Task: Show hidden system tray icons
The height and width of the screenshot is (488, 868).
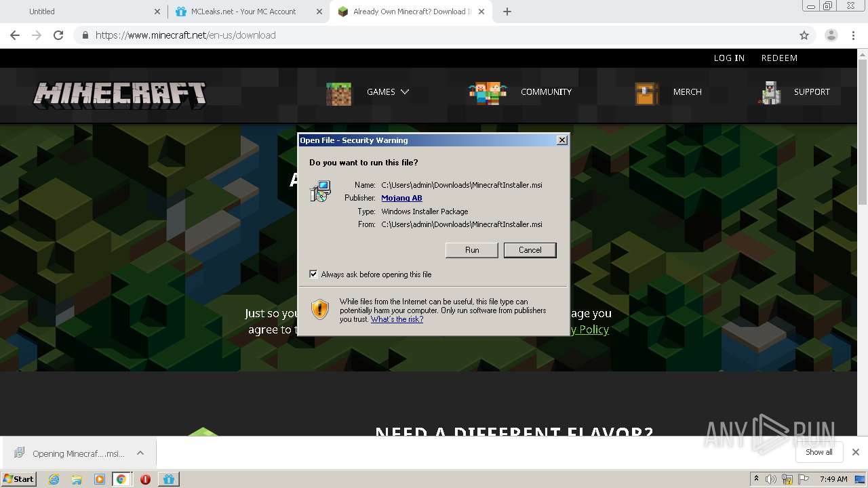Action: (757, 479)
